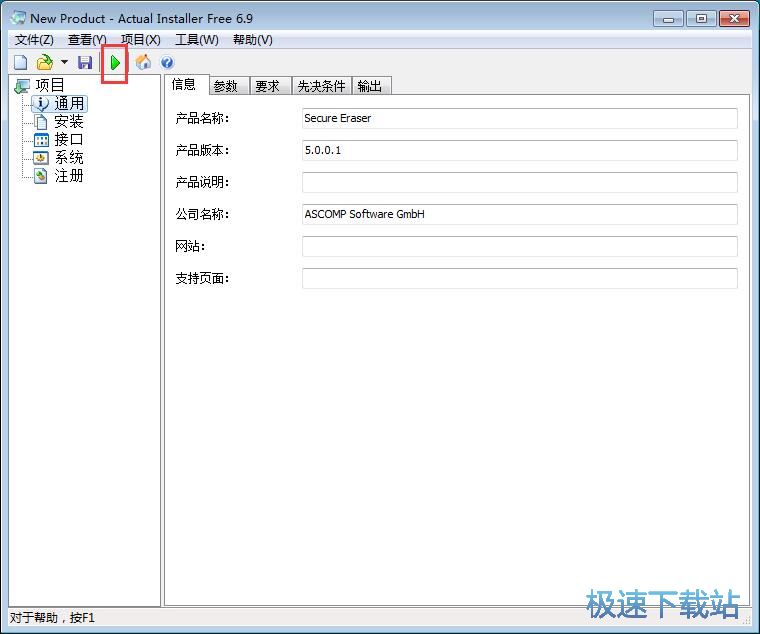Open the home page icon in toolbar
This screenshot has height=634, width=760.
[x=143, y=63]
